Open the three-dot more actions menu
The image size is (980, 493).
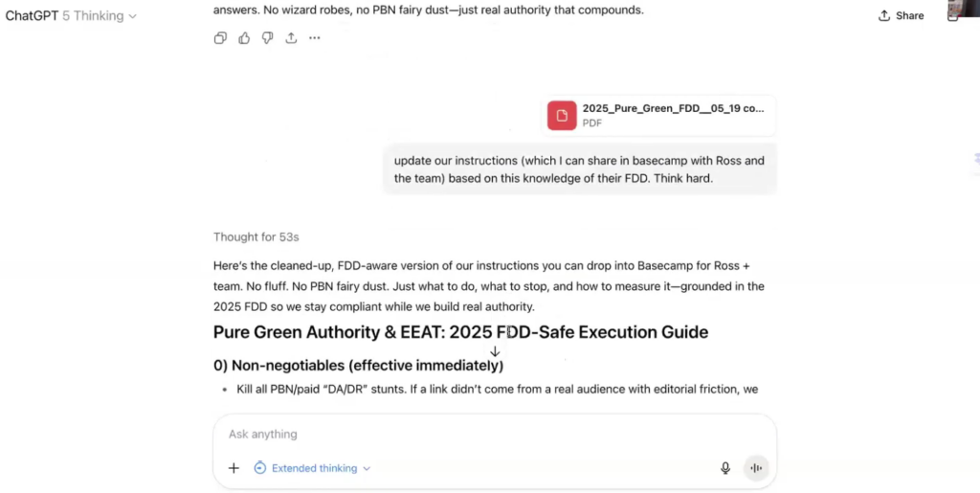(315, 38)
